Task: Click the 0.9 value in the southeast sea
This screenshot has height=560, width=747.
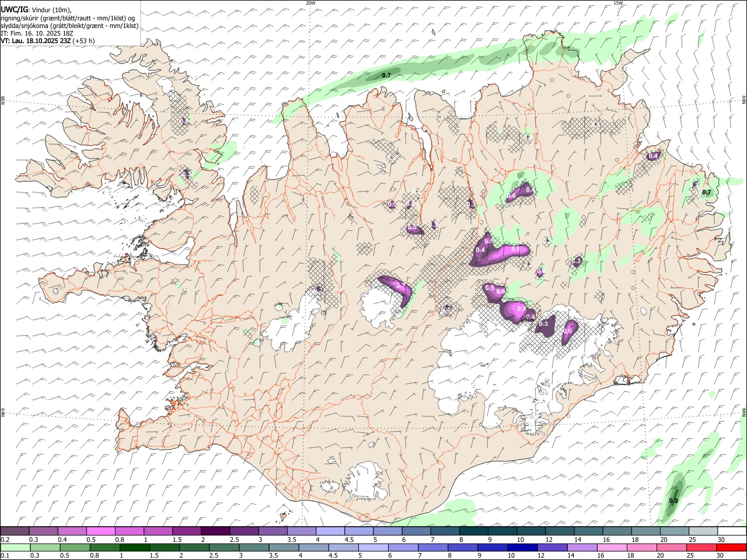Action: tap(673, 501)
